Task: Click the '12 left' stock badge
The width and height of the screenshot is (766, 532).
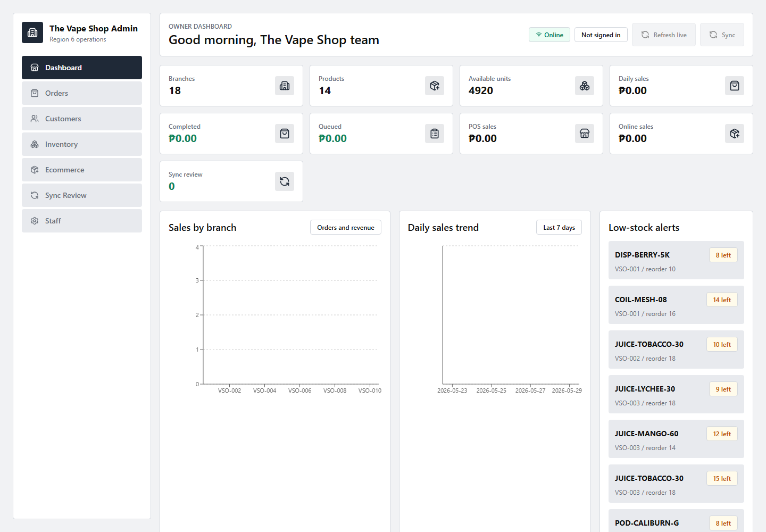Action: click(722, 434)
